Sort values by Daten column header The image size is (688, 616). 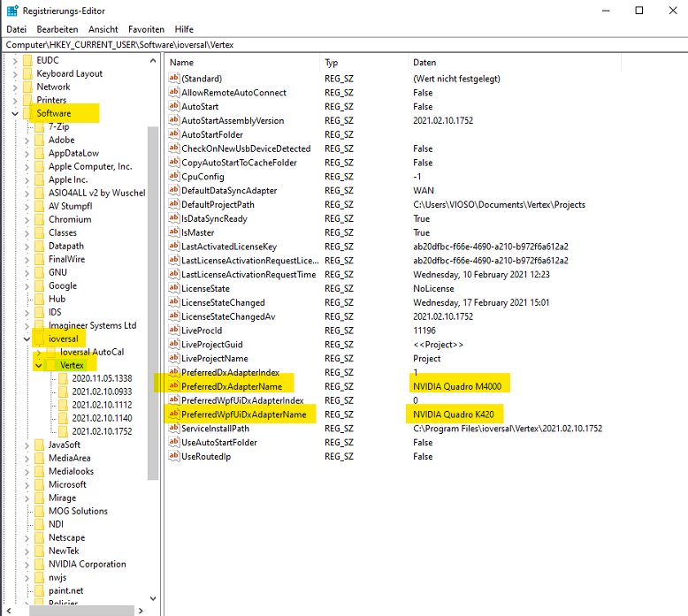515,63
